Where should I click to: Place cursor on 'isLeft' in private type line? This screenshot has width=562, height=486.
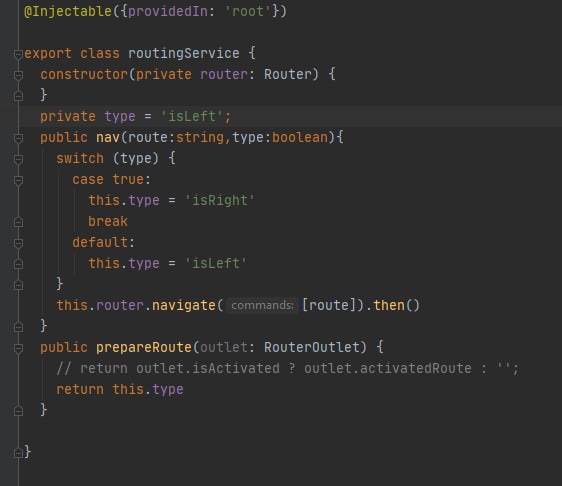click(x=192, y=116)
